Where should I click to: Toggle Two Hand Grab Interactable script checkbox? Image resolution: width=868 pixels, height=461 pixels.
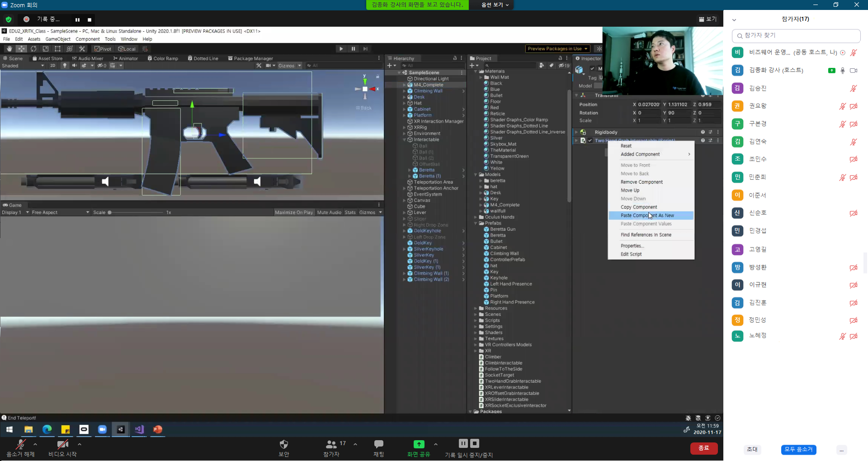pos(590,141)
